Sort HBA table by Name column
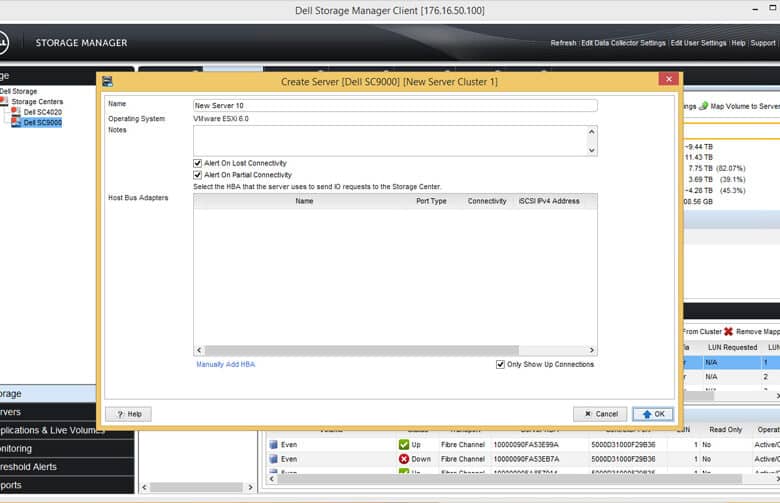The image size is (780, 503). [x=304, y=201]
